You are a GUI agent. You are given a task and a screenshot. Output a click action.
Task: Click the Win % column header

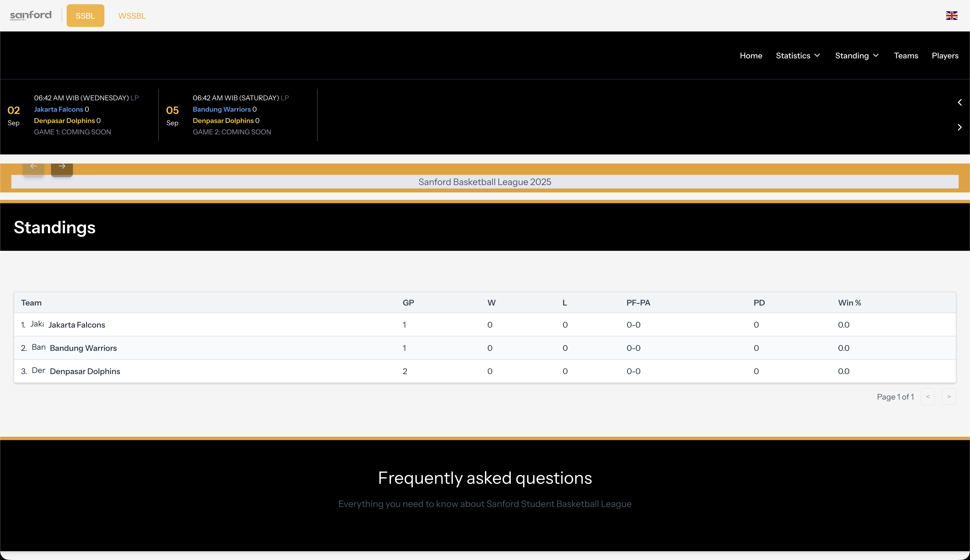849,303
